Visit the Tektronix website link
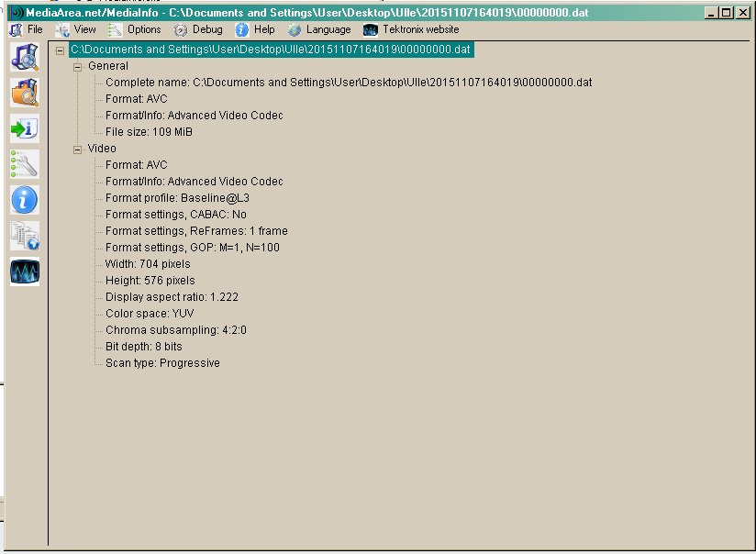The image size is (756, 554). coord(421,29)
